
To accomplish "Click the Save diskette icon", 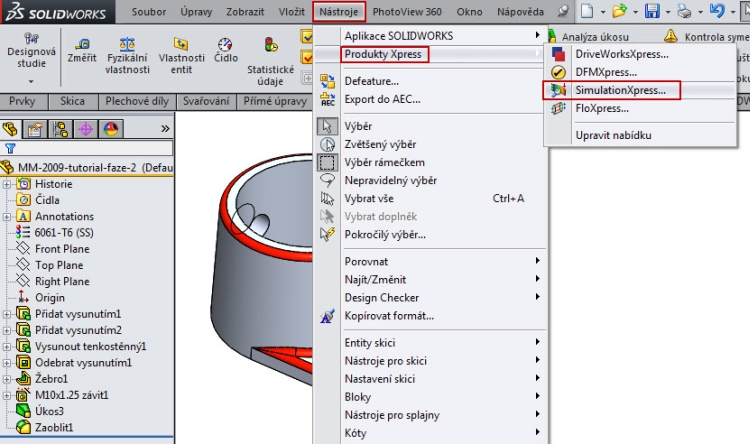I will (652, 11).
